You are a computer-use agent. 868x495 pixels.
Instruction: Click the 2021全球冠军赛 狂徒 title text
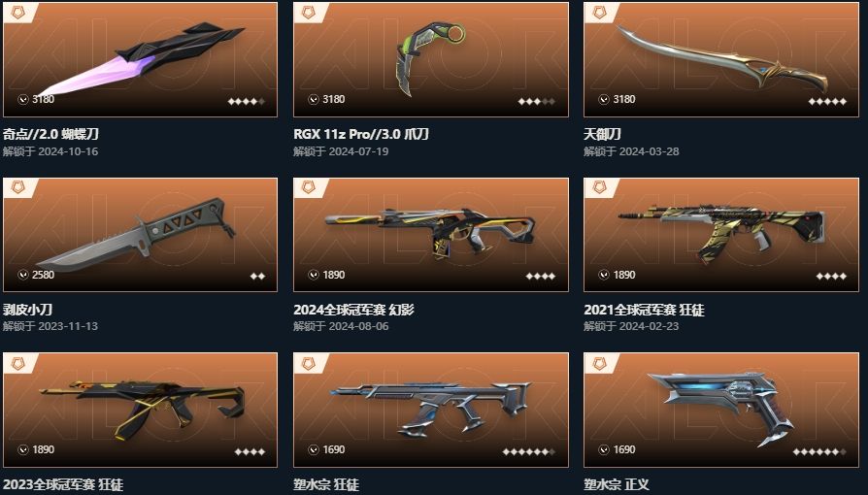tap(644, 310)
